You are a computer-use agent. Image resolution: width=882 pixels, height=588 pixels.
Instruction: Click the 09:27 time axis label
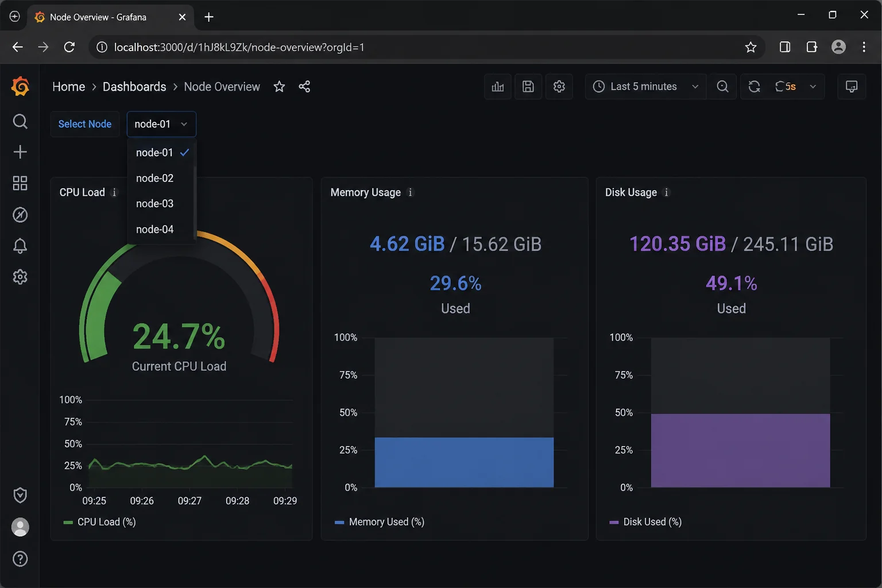tap(189, 501)
